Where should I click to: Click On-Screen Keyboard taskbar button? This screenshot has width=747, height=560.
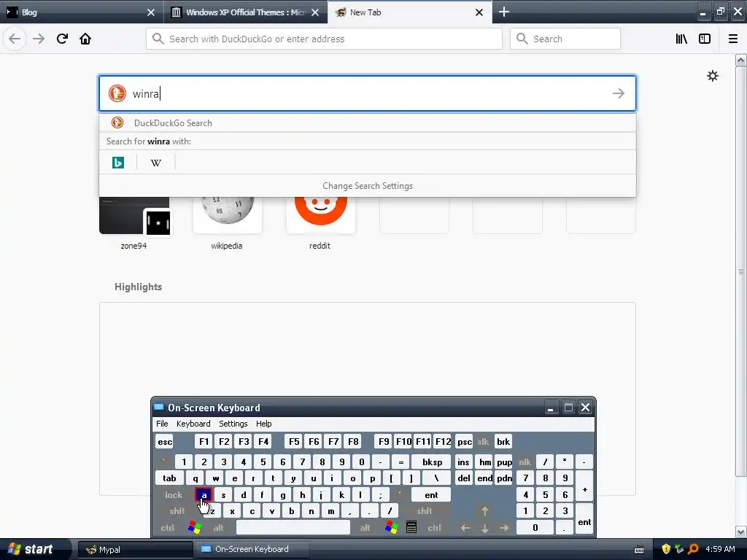(252, 550)
